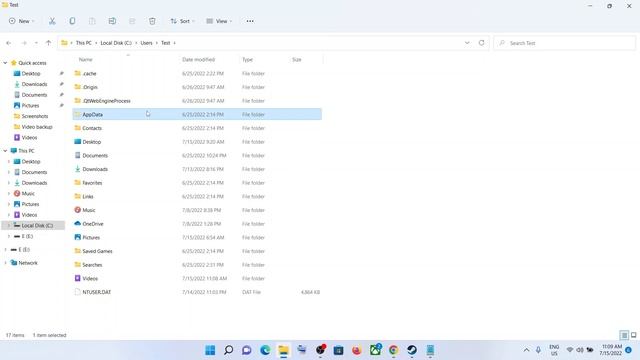Select Network in navigation pane

(x=28, y=263)
